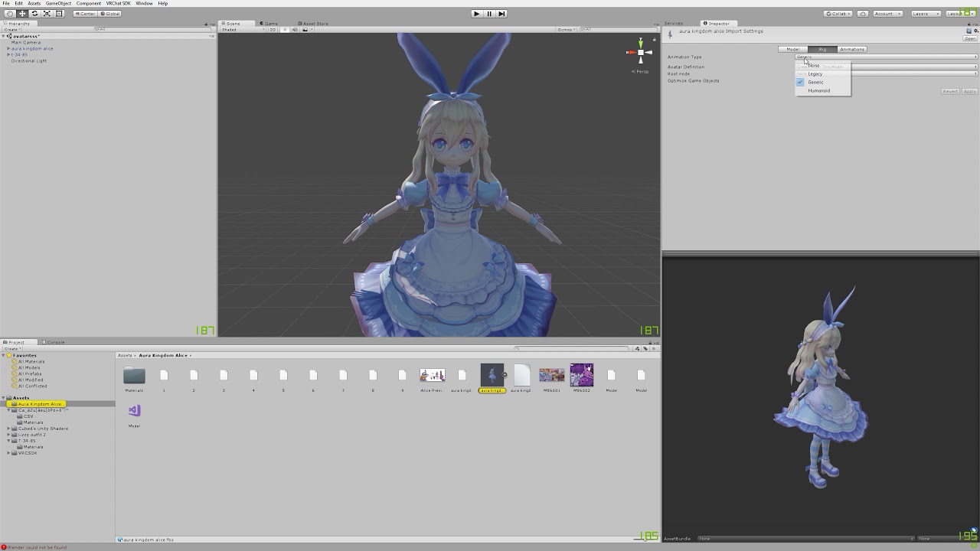The height and width of the screenshot is (551, 980).
Task: Open the Layers dropdown
Action: pyautogui.click(x=926, y=14)
